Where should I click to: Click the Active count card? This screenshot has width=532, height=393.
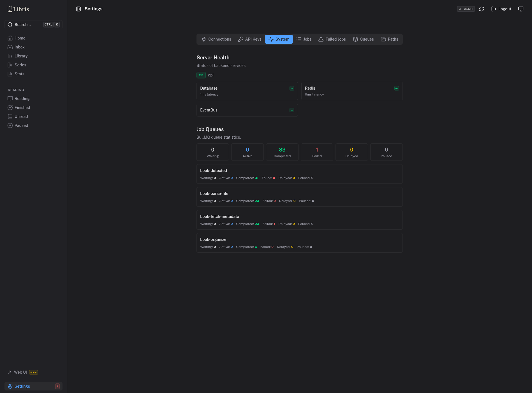(x=248, y=152)
